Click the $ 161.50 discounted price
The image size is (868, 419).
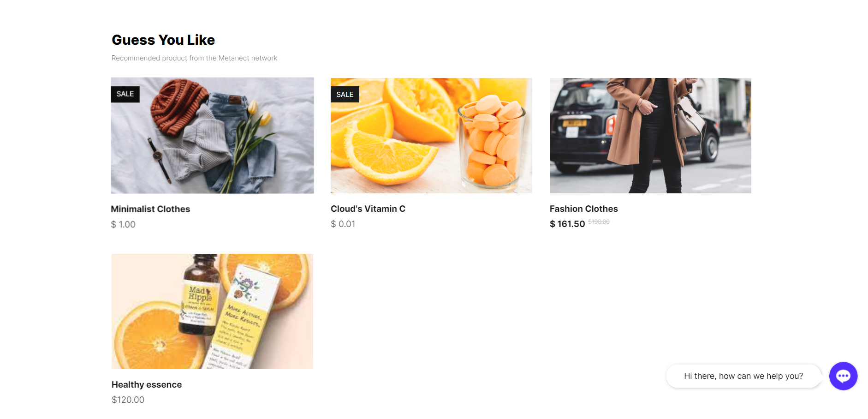tap(567, 224)
